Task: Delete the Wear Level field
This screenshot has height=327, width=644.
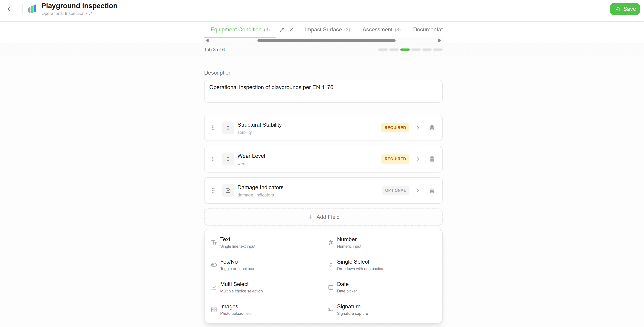Action: [x=432, y=159]
